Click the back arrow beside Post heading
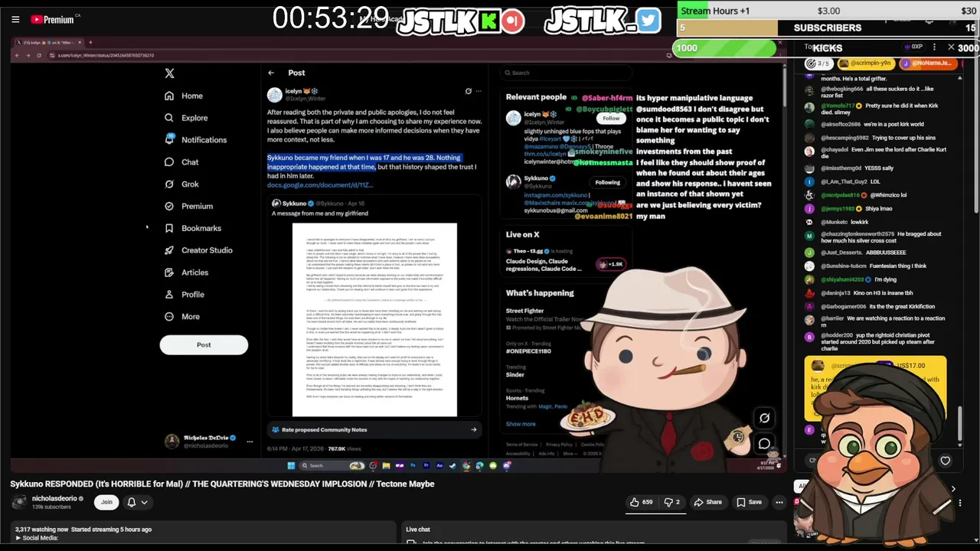This screenshot has width=980, height=551. coord(271,73)
